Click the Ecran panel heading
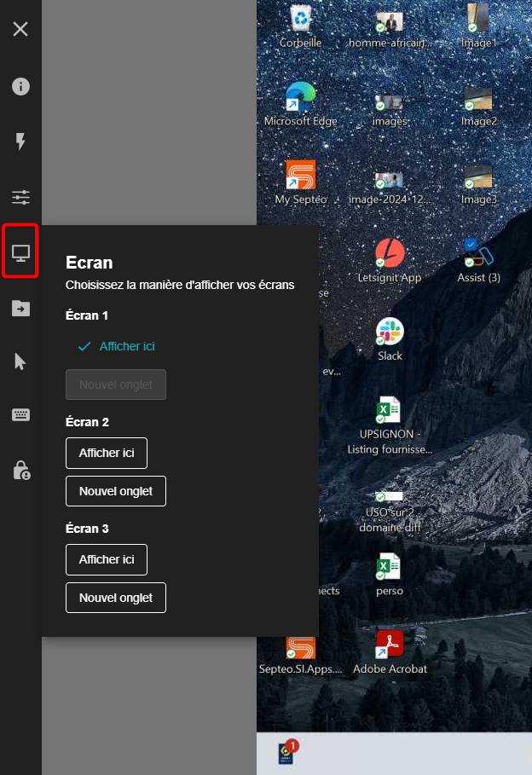The image size is (532, 775). (89, 263)
